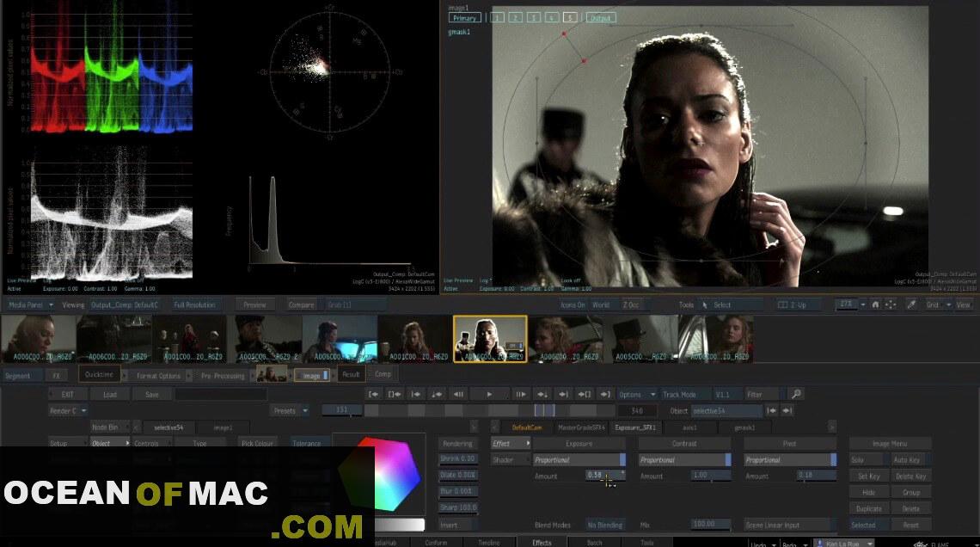This screenshot has height=547, width=980.
Task: Click the Delete Key button
Action: click(x=910, y=476)
